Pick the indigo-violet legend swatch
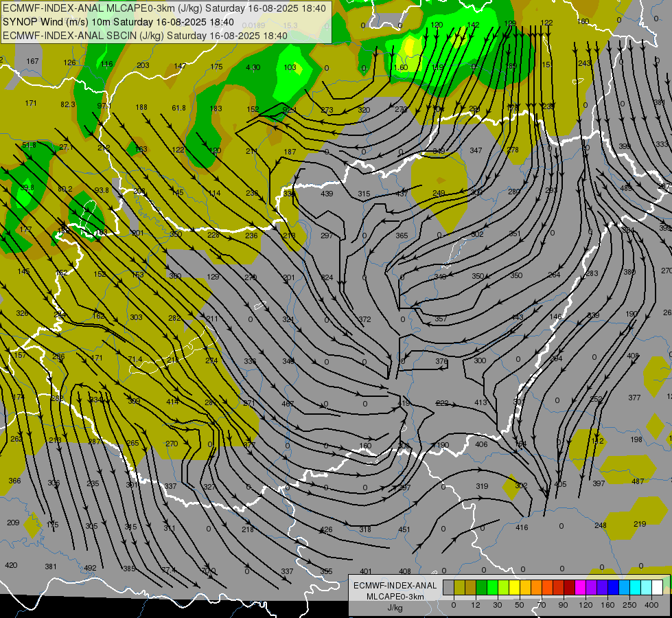Viewport: 672px width, 618px height. (603, 588)
